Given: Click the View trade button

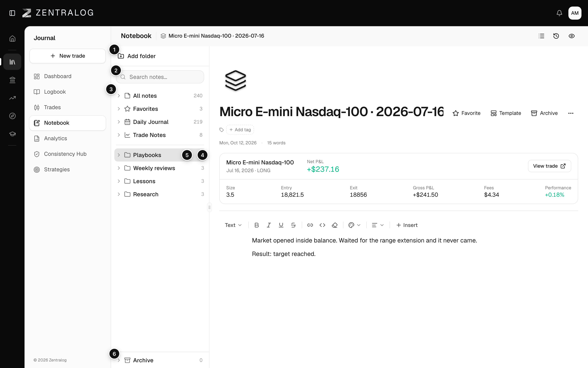Looking at the screenshot, I should click(x=549, y=166).
